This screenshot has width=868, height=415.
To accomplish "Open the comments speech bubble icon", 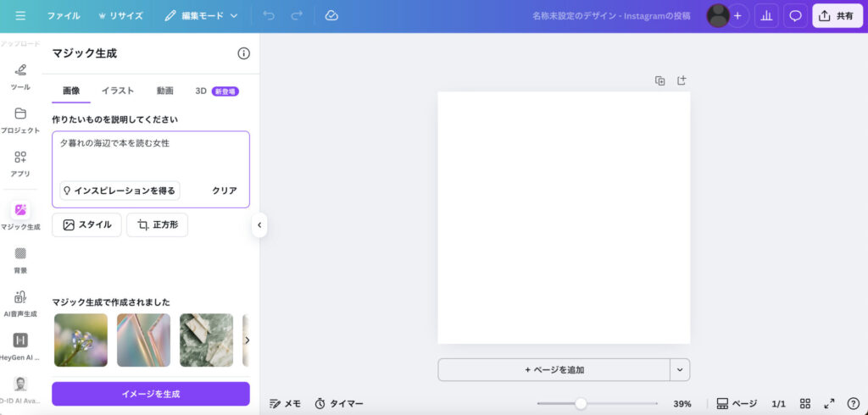I will point(795,15).
